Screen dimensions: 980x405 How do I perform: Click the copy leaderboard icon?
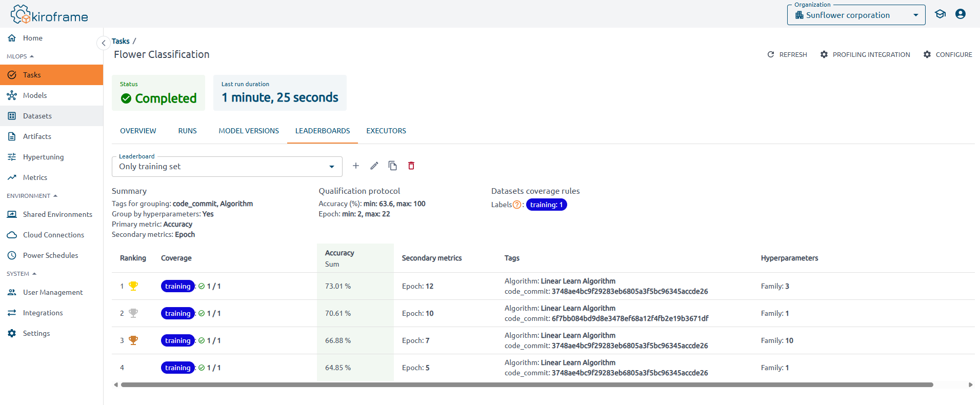[393, 166]
